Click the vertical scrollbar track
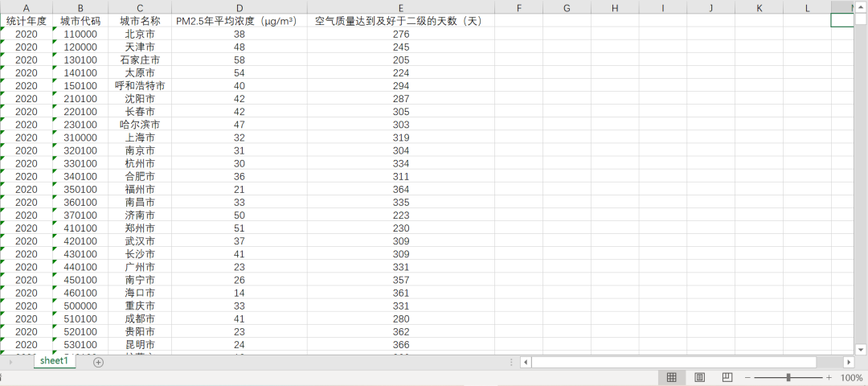 [861, 185]
